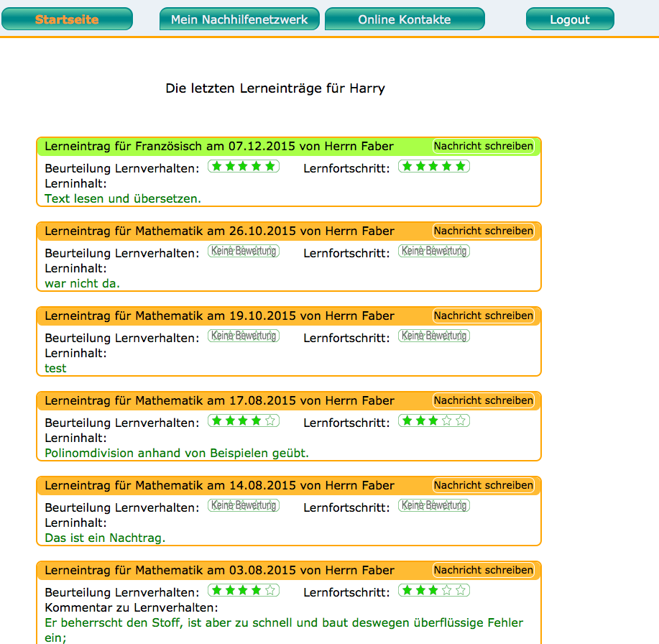Write message for Mathematik 26.10.2015 entry
Image resolution: width=659 pixels, height=644 pixels.
[x=484, y=231]
